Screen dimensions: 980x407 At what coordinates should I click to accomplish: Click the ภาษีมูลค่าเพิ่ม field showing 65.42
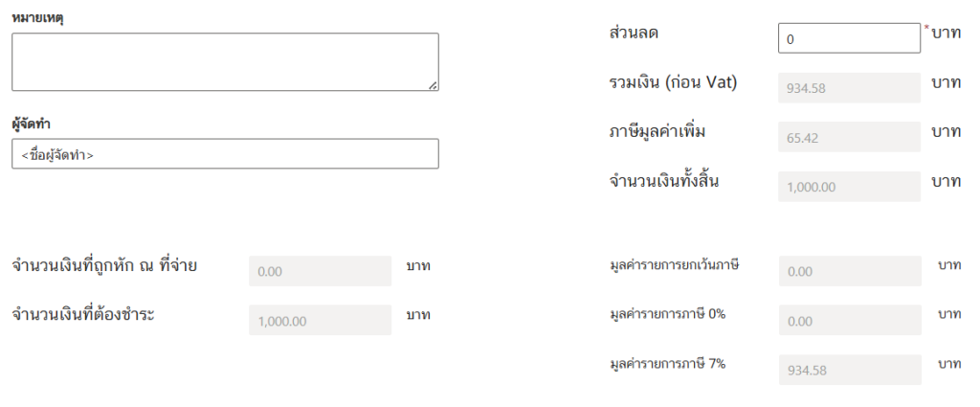(850, 137)
